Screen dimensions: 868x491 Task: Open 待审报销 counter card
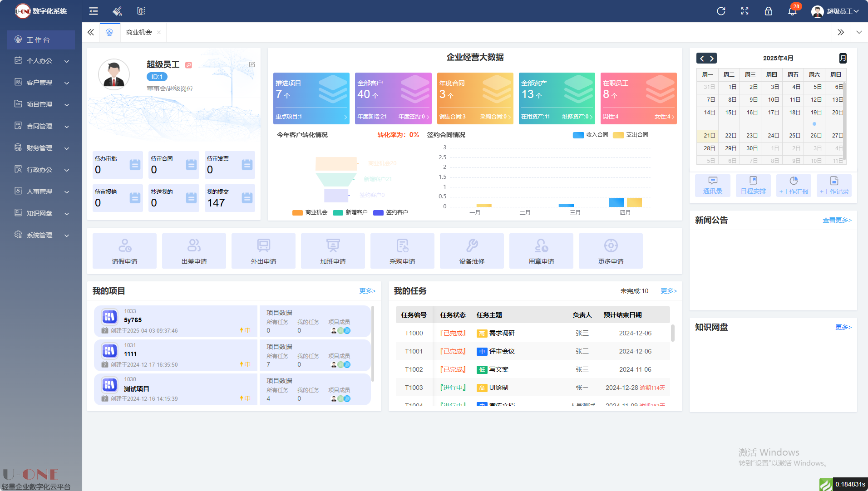[x=118, y=198]
